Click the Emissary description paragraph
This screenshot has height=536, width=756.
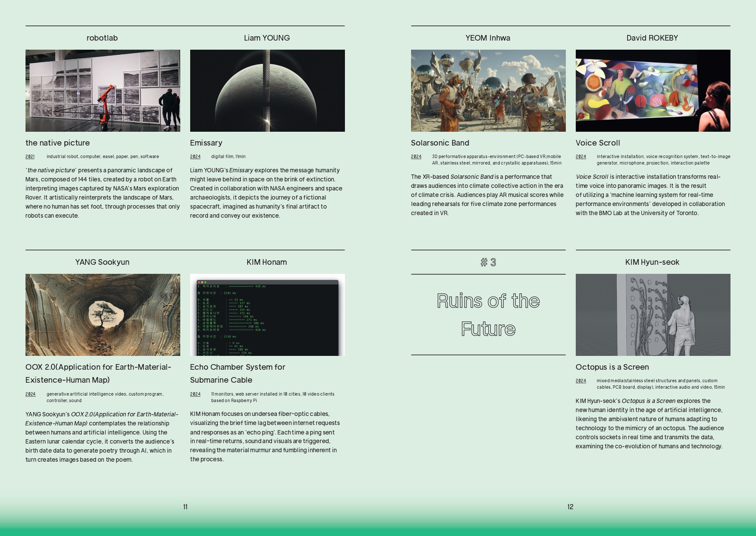coord(266,193)
